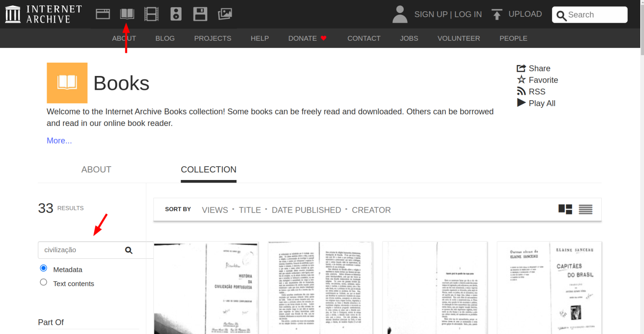Image resolution: width=644 pixels, height=334 pixels.
Task: Switch to list view layout
Action: tap(585, 209)
